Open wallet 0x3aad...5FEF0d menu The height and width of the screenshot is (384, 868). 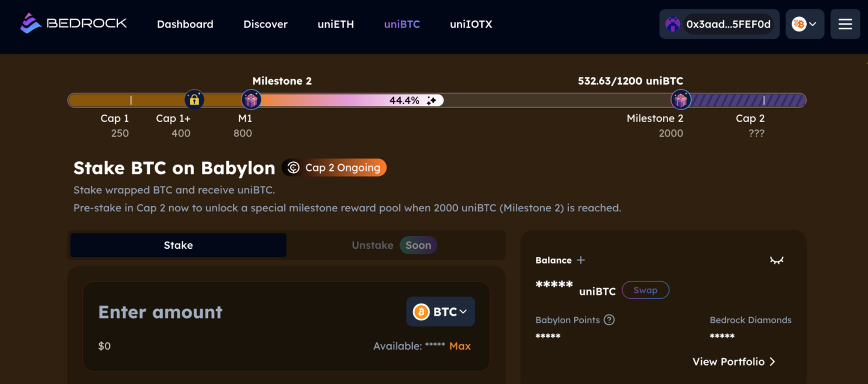click(719, 24)
